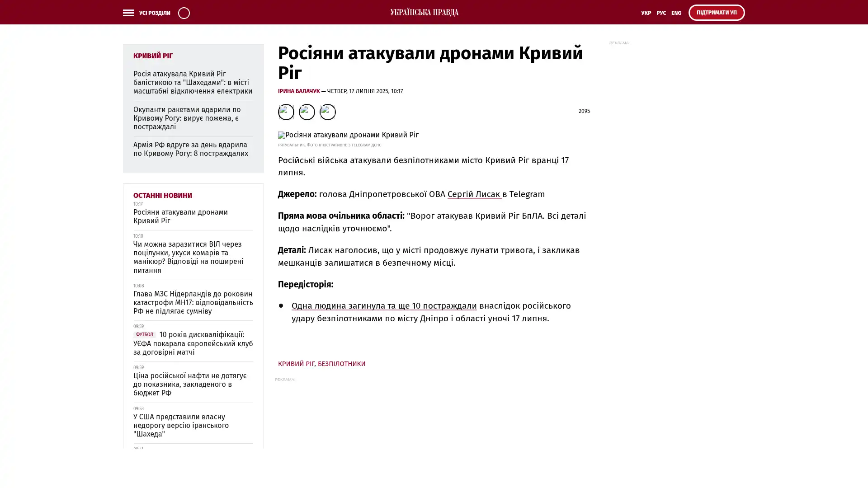Screen dimensions: 868x488
Task: Follow the Сергій Лисак link
Action: (474, 194)
